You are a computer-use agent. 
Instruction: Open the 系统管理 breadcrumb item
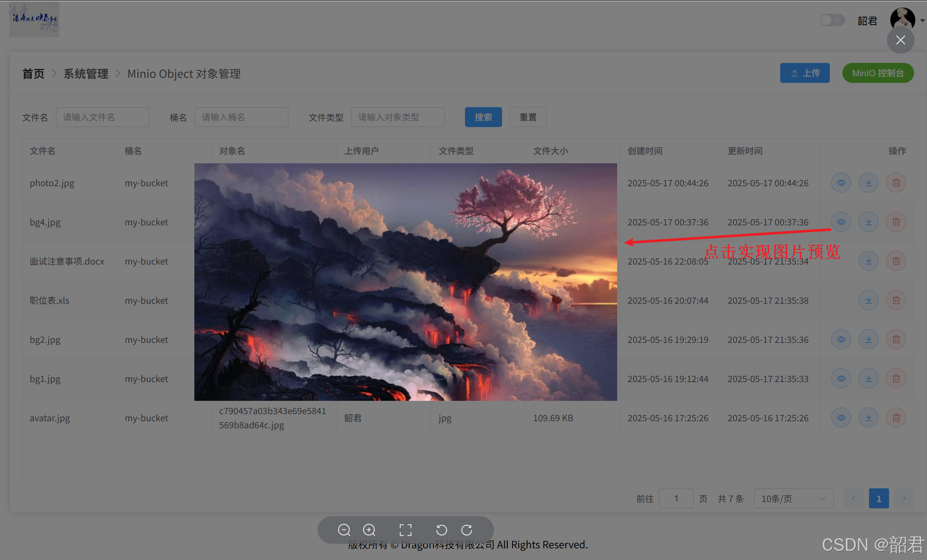point(86,74)
